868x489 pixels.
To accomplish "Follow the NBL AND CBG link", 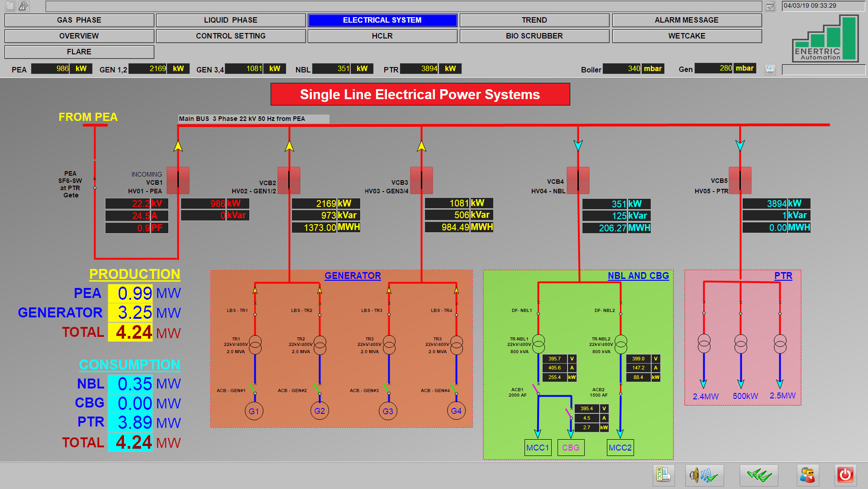I will pyautogui.click(x=638, y=276).
